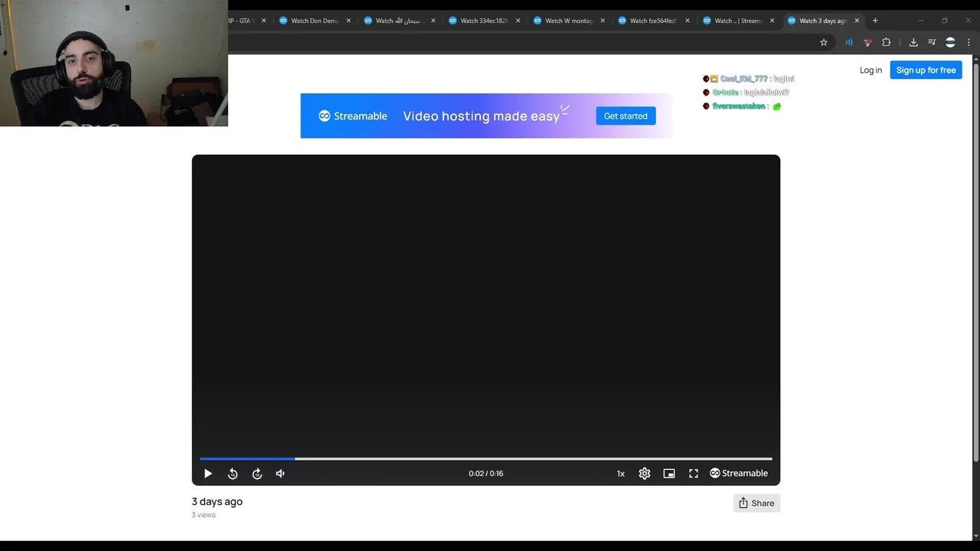Viewport: 980px width, 551px height.
Task: Click the red extension icon
Action: (x=867, y=43)
